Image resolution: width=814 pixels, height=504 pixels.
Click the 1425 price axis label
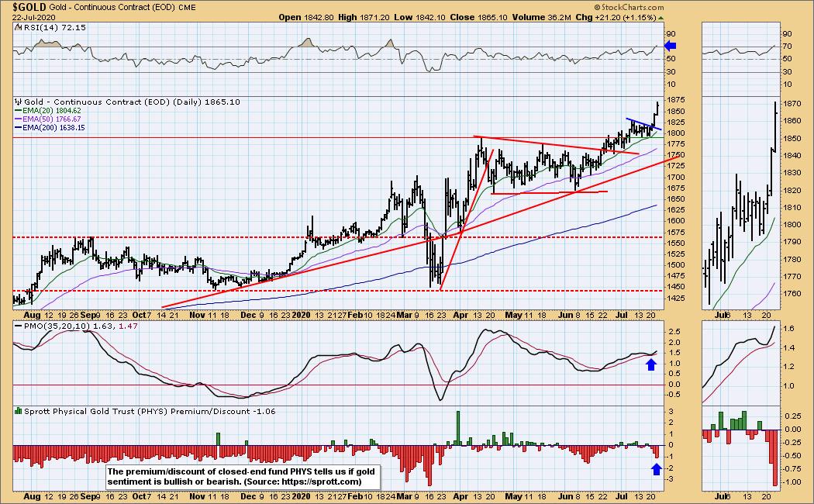(676, 298)
